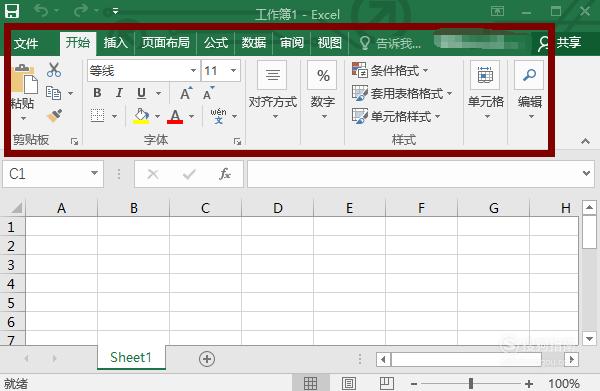The image size is (600, 391).
Task: Apply red Font Color
Action: pos(175,116)
